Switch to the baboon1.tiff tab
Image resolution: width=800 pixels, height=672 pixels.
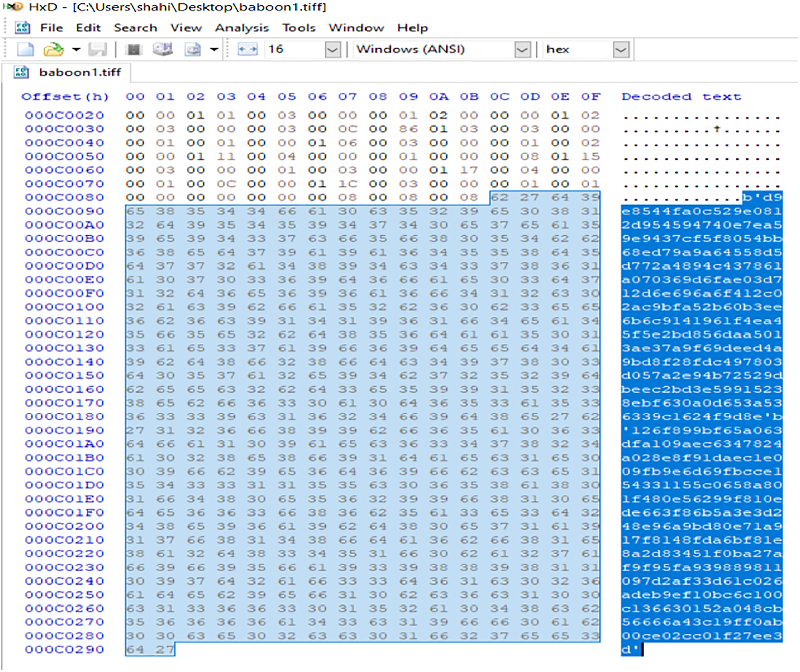pyautogui.click(x=79, y=72)
